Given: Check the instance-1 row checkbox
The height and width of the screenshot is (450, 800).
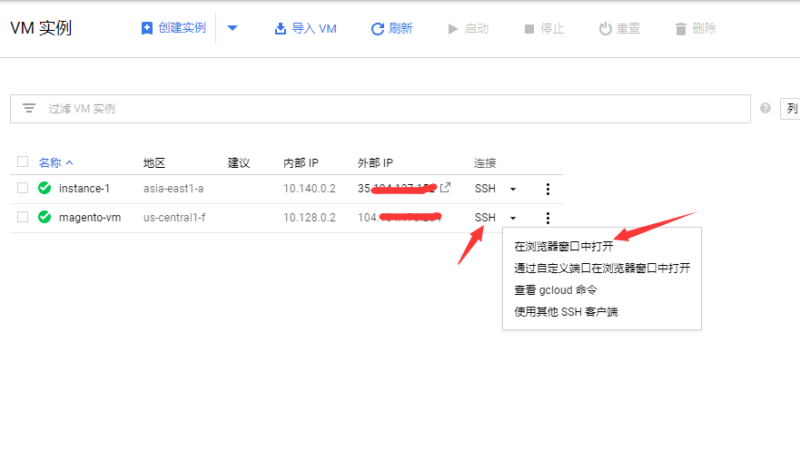Looking at the screenshot, I should [22, 188].
